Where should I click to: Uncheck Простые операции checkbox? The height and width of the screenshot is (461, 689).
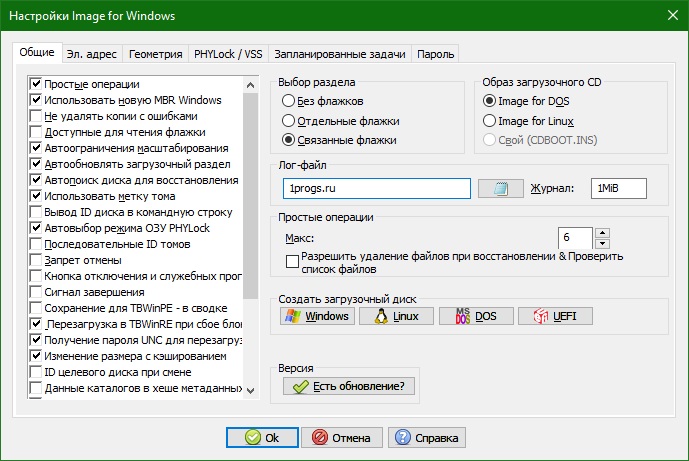[36, 84]
